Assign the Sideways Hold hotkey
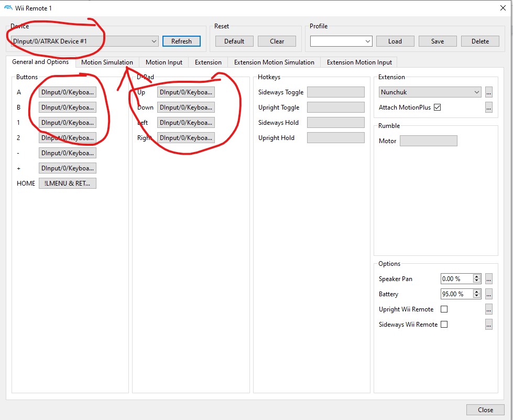 336,122
